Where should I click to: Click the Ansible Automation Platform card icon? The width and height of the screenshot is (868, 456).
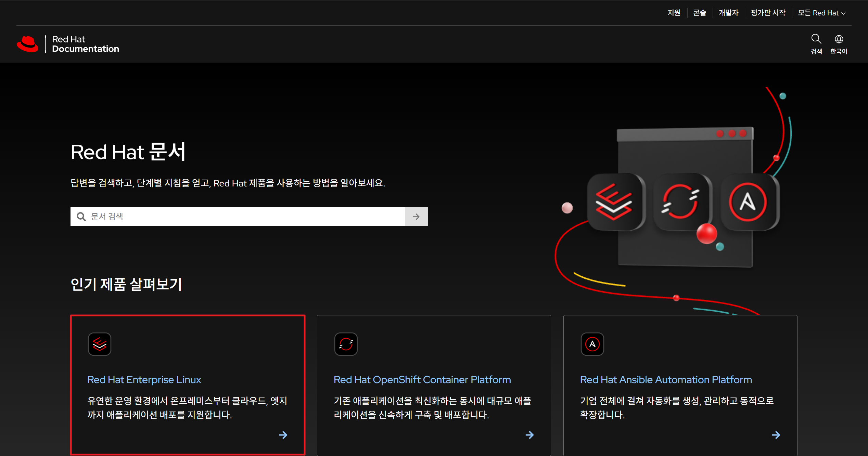[592, 344]
